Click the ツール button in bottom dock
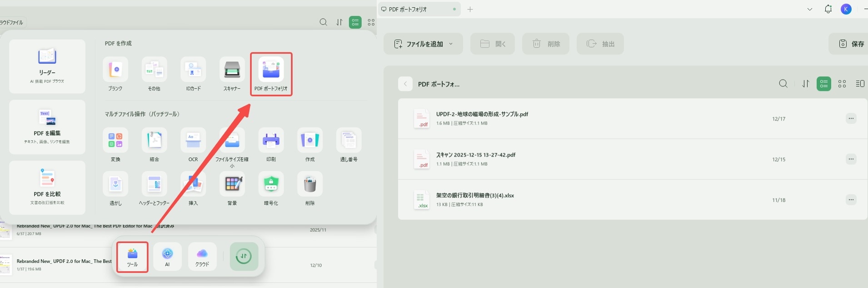 point(132,257)
